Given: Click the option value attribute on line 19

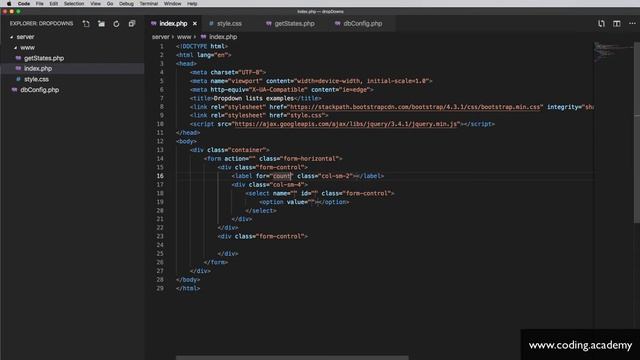Looking at the screenshot, I should point(302,202).
